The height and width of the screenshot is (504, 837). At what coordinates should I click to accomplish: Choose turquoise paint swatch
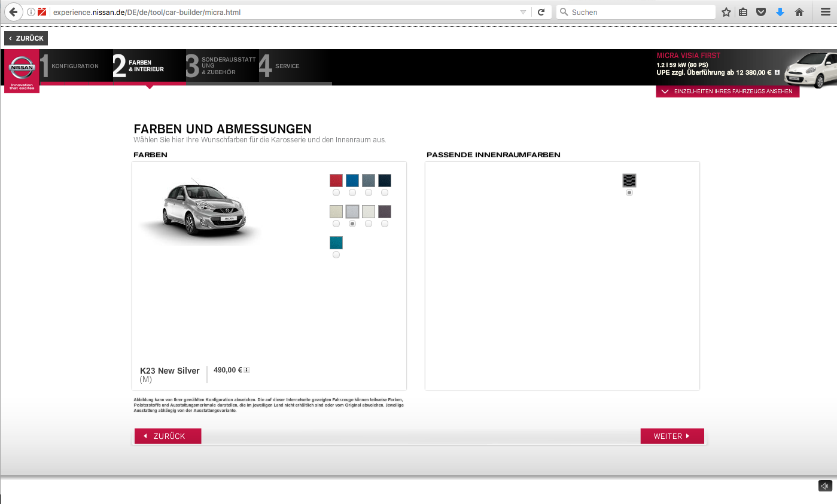tap(336, 243)
